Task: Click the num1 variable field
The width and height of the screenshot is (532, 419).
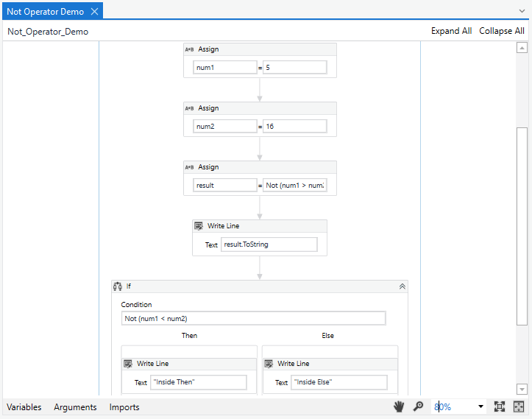Action: tap(225, 67)
